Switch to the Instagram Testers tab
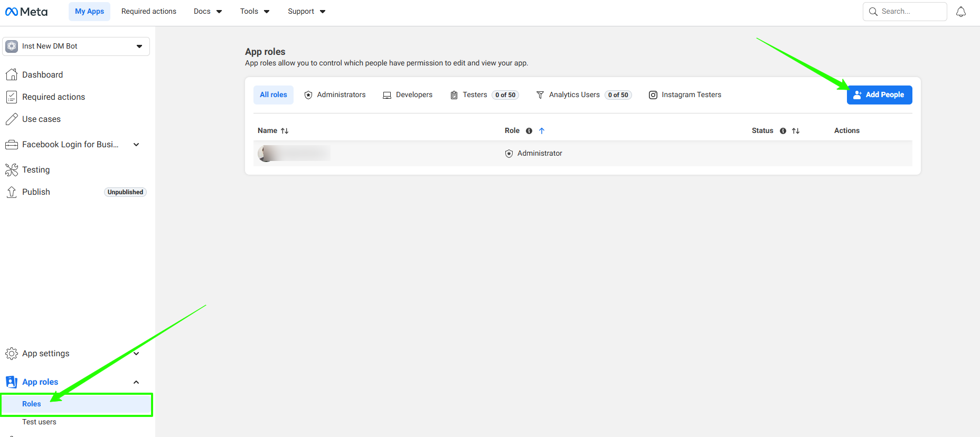This screenshot has height=437, width=980. pyautogui.click(x=685, y=95)
